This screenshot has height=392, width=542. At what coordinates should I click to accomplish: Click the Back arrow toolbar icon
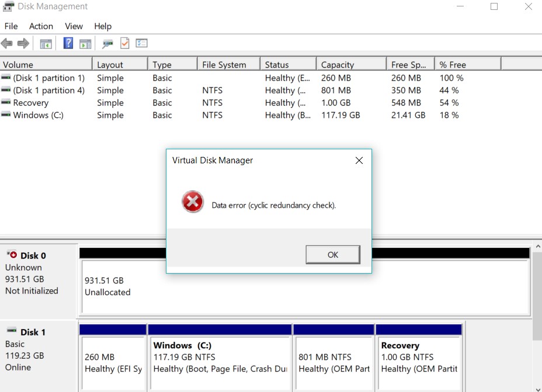coord(6,44)
